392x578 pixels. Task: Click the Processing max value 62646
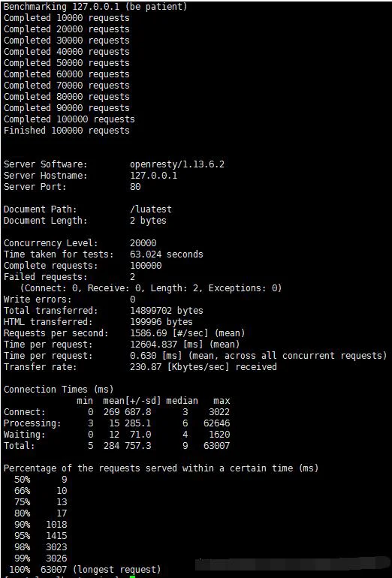(216, 423)
